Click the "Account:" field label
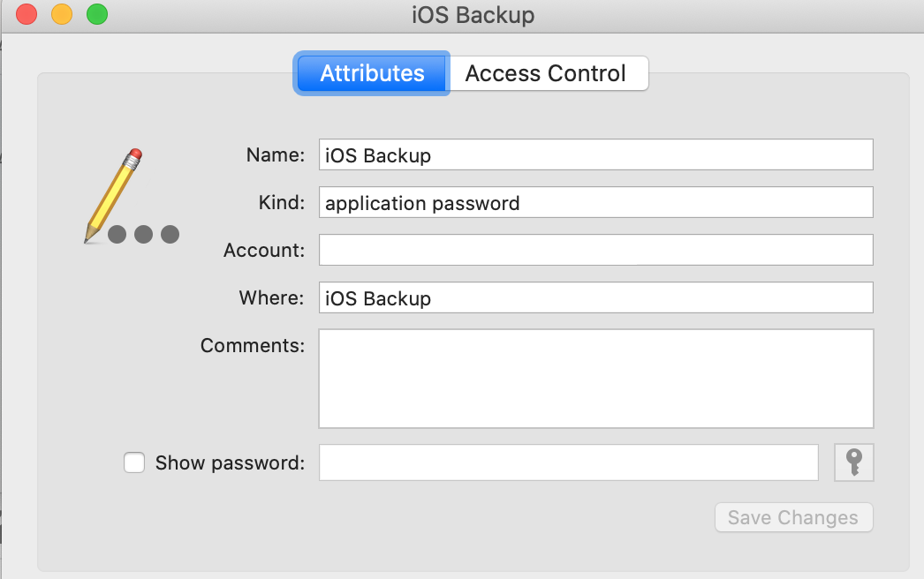The height and width of the screenshot is (579, 924). [x=264, y=250]
